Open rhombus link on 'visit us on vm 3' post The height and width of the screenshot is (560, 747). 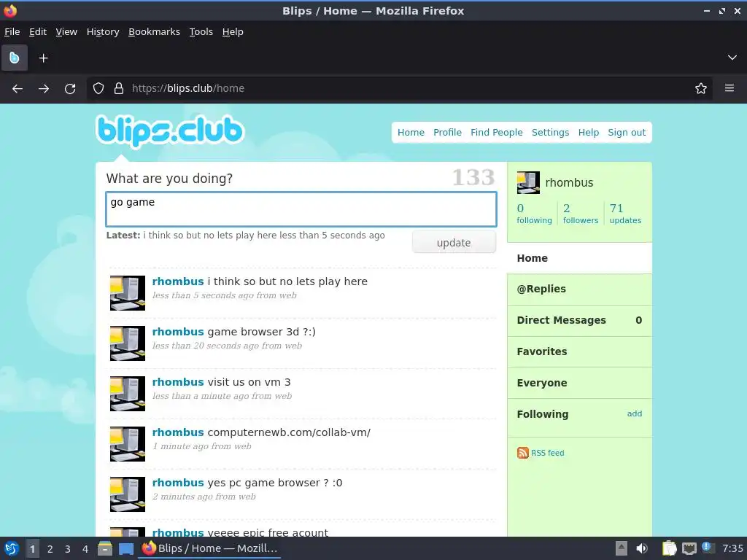click(178, 382)
